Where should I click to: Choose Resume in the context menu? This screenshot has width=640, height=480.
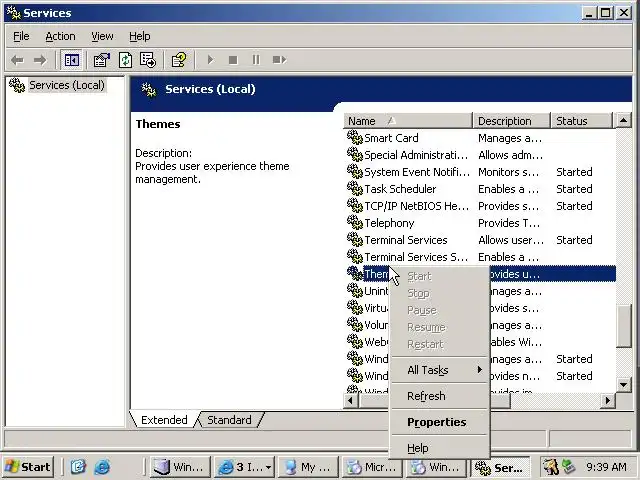440,327
